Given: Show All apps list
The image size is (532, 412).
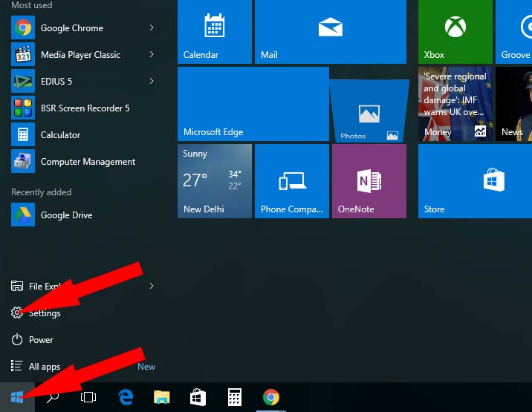Looking at the screenshot, I should (x=36, y=366).
